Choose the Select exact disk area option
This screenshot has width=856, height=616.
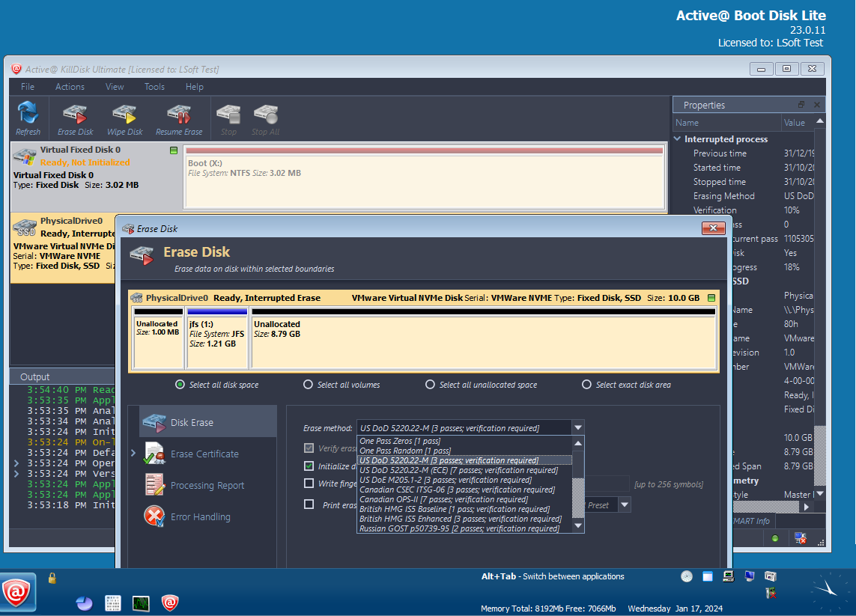(586, 385)
